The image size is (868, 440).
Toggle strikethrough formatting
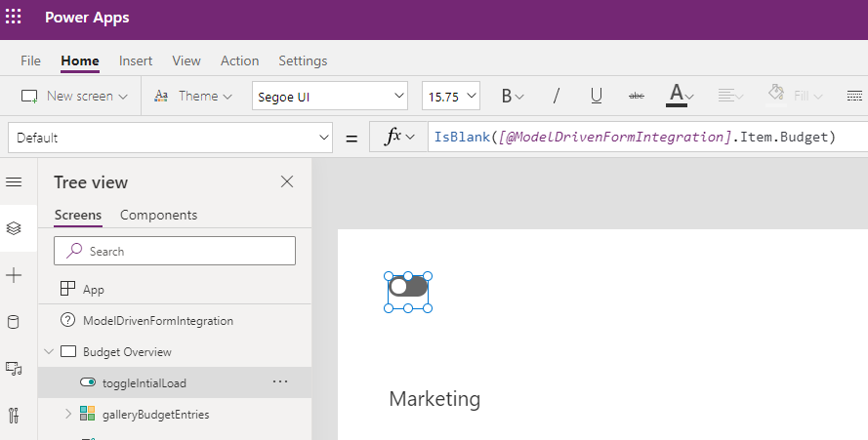tap(637, 97)
